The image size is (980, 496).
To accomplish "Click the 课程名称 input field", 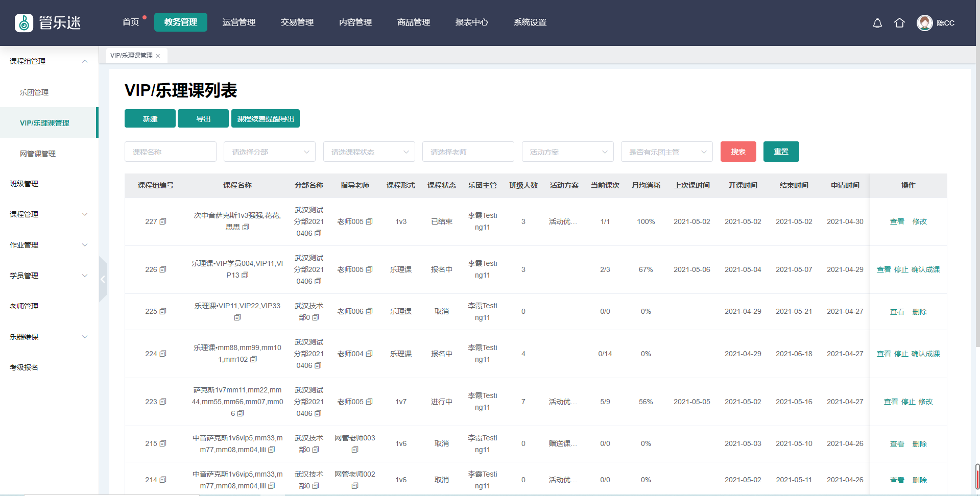I will (170, 152).
